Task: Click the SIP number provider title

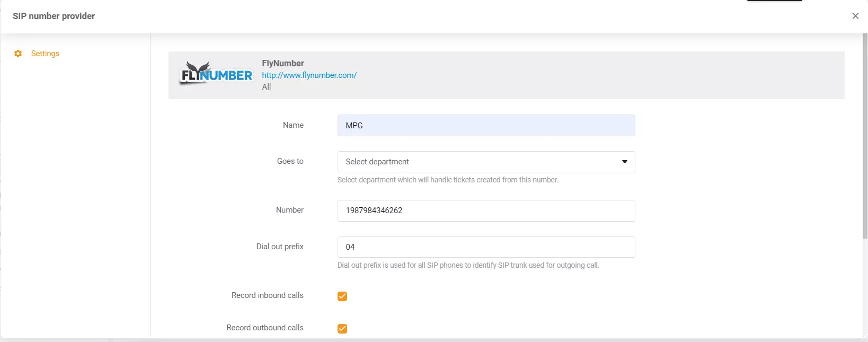Action: click(54, 16)
